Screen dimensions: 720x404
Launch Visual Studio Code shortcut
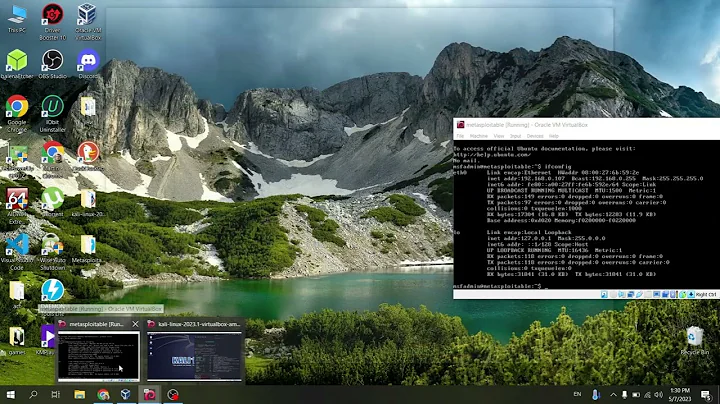pyautogui.click(x=17, y=252)
